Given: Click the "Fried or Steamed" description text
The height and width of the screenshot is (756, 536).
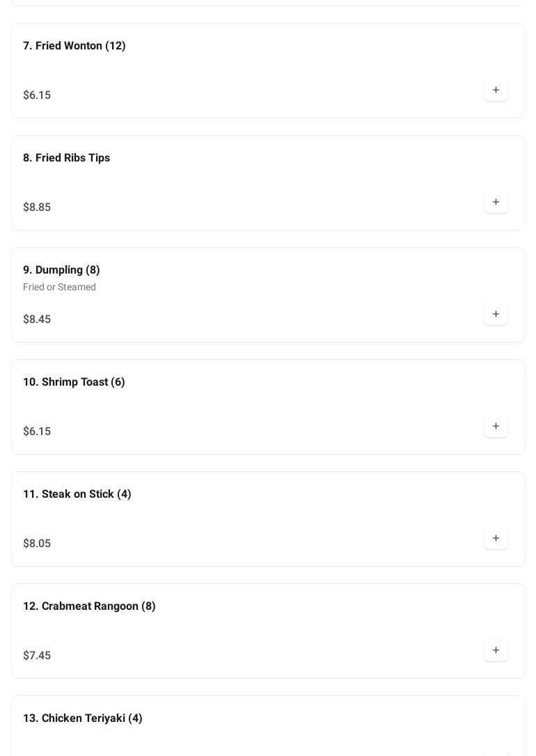Looking at the screenshot, I should point(59,288).
